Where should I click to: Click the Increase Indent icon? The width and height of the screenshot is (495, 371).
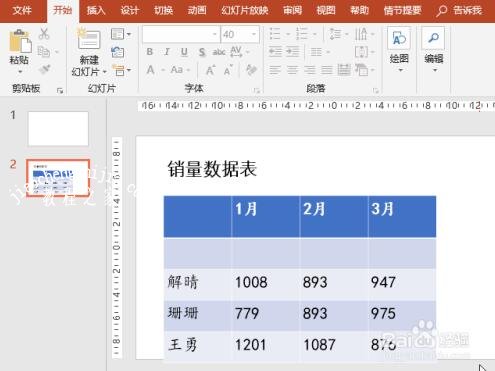point(293,52)
